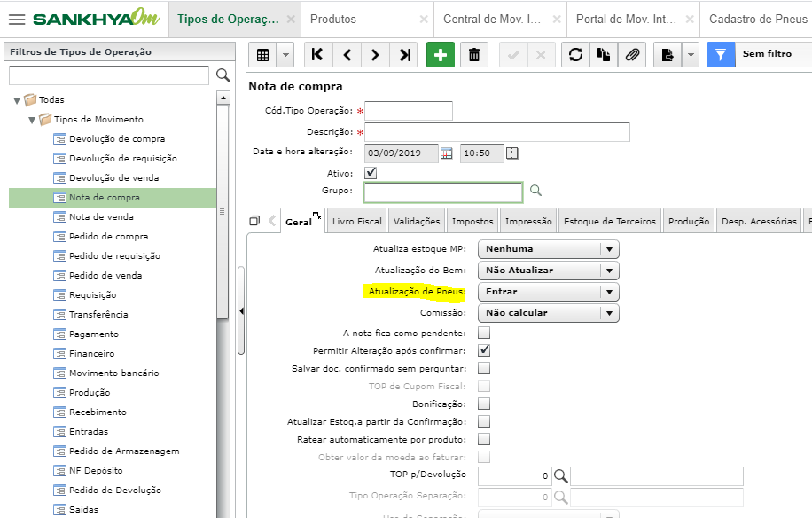Click the filter search input field
Image resolution: width=812 pixels, height=518 pixels.
click(109, 75)
